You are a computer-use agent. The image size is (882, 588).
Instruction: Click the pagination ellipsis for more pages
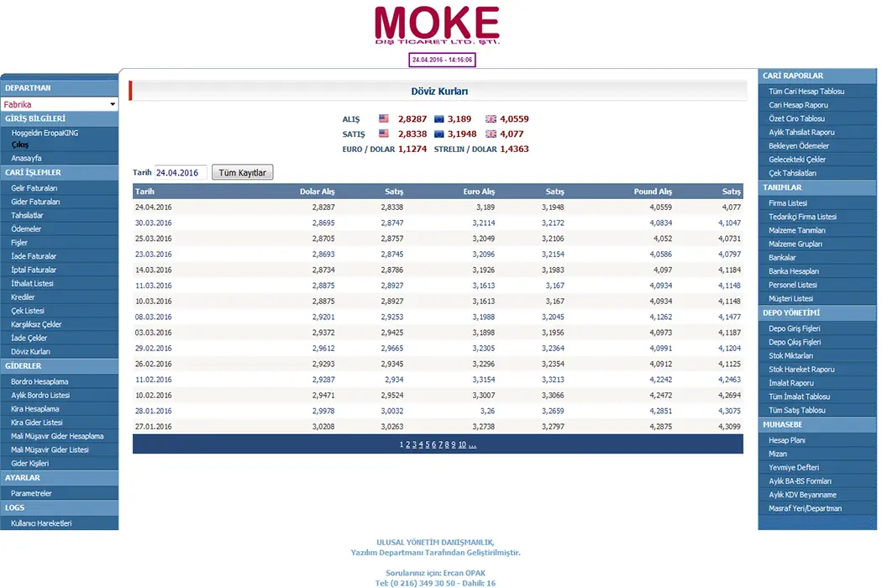point(472,444)
